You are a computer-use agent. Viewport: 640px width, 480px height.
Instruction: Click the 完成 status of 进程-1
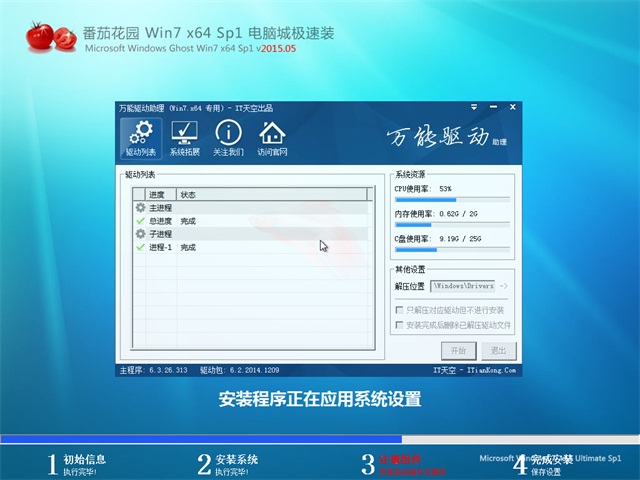coord(188,247)
